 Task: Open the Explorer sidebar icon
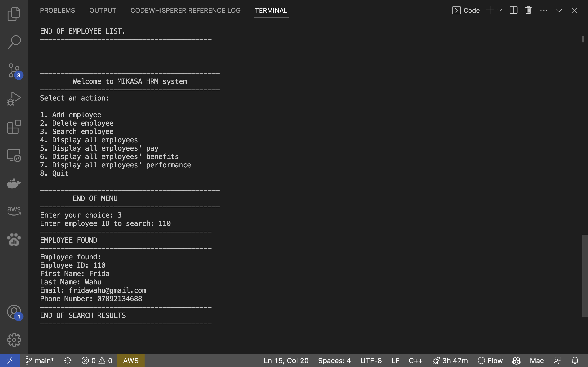tap(14, 14)
